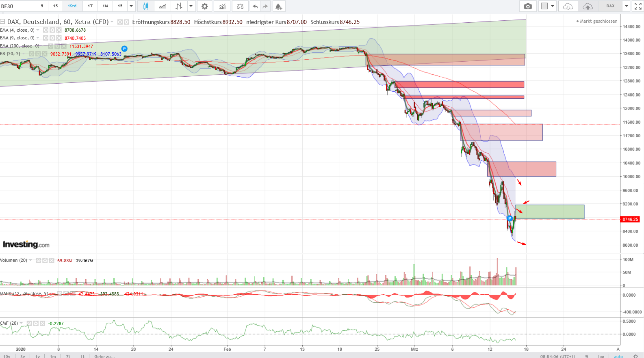
Task: Open the saved layouts dropdown next to DAX
Action: 627,6
